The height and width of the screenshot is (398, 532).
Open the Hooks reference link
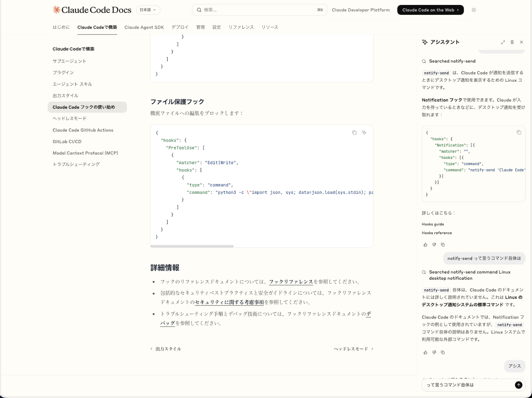pos(437,233)
